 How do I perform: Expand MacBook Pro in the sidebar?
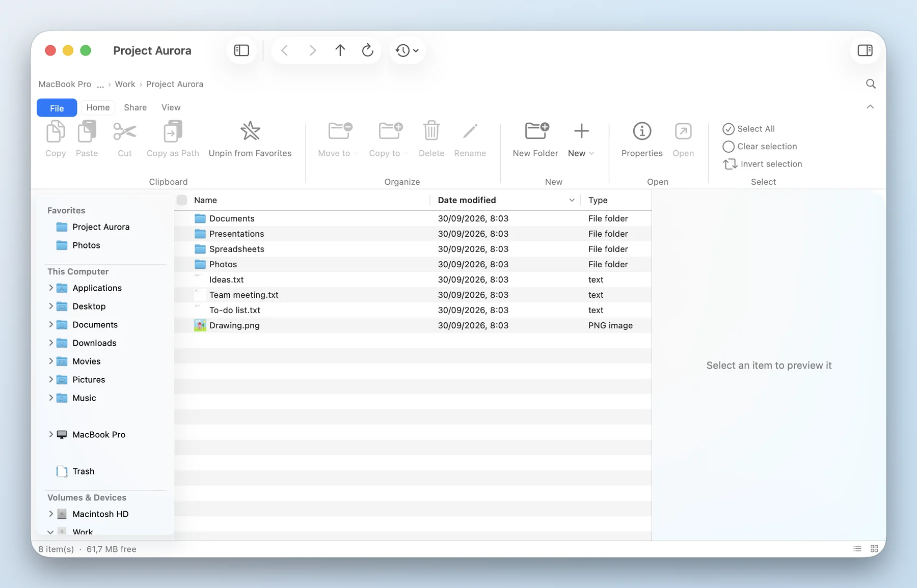click(51, 434)
